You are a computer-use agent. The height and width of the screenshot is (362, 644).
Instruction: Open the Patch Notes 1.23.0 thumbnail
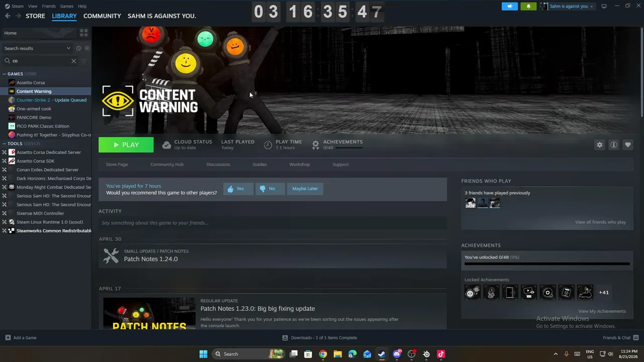149,314
